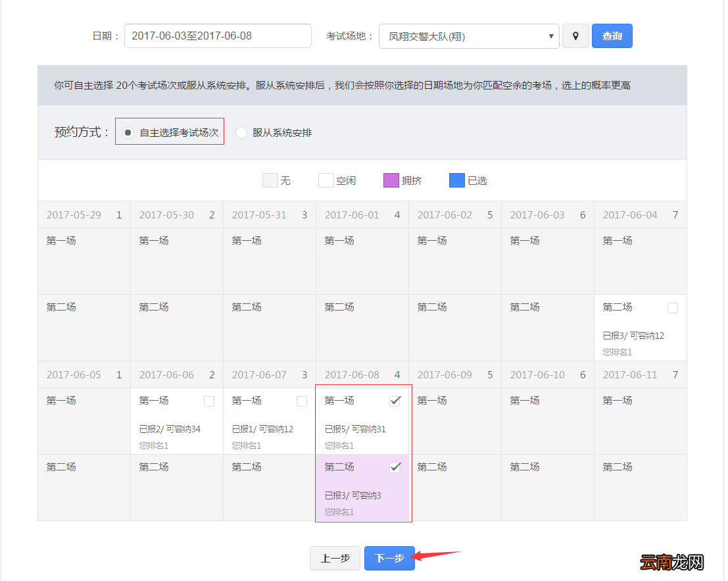The width and height of the screenshot is (728, 581).
Task: Uncheck 第一场 on 2017-06-08
Action: [x=395, y=401]
